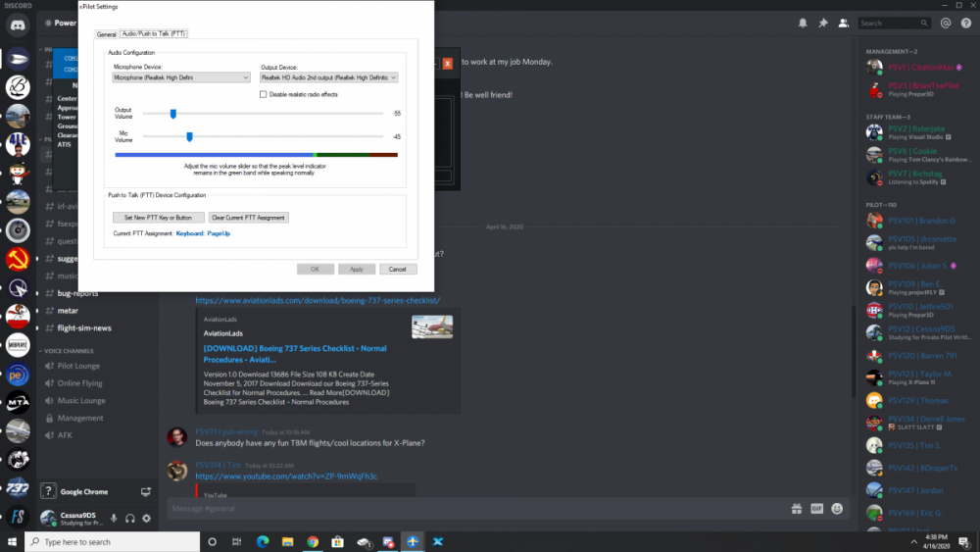
Task: Click Windows Start button
Action: 12,542
